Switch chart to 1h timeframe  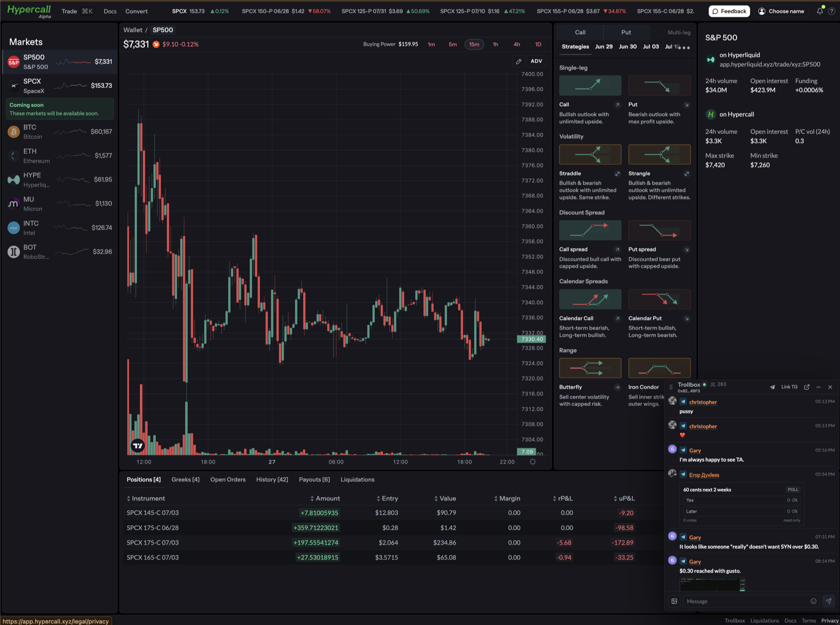(496, 44)
